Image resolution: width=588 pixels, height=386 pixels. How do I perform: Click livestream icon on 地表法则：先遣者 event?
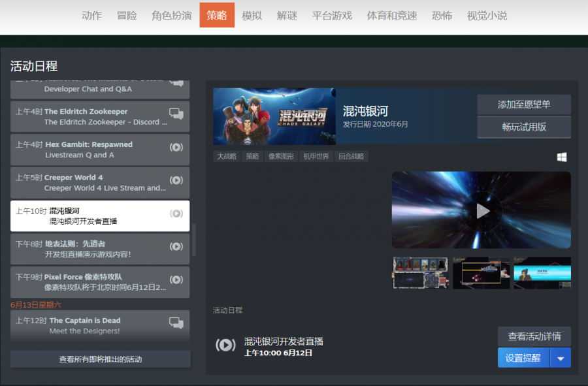[176, 247]
